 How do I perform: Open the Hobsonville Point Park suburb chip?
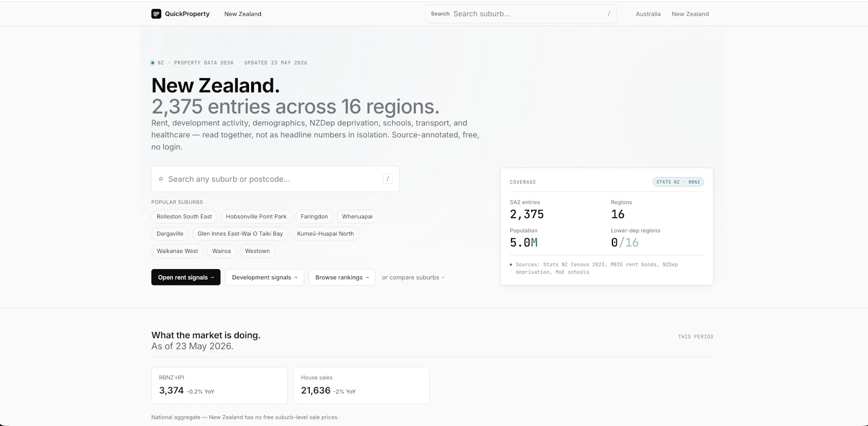256,217
